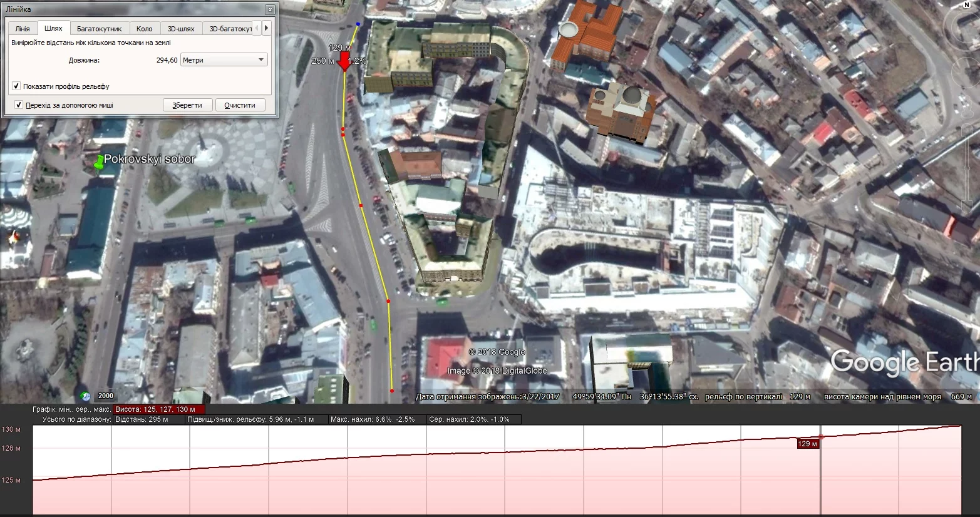Image resolution: width=980 pixels, height=517 pixels.
Task: Open the Метри units dropdown
Action: point(224,60)
